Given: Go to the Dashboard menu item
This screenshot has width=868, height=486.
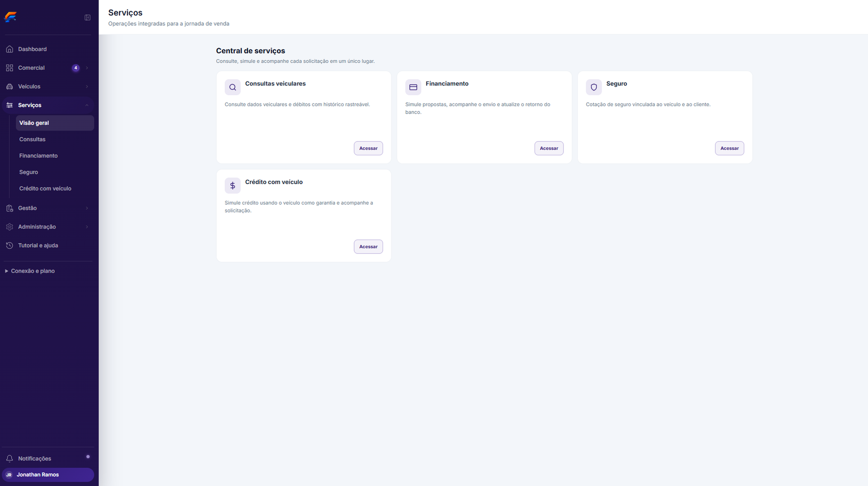Looking at the screenshot, I should [x=47, y=49].
